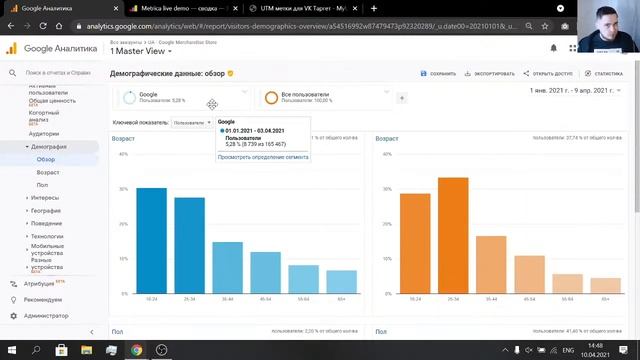Go back with browser back arrow

[11, 26]
